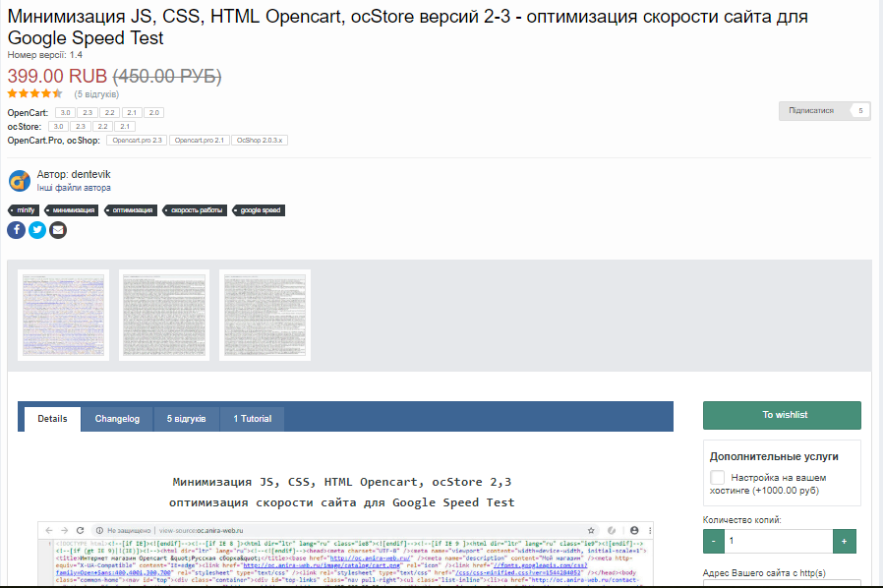Click the 'минимизация' tag

pyautogui.click(x=72, y=210)
